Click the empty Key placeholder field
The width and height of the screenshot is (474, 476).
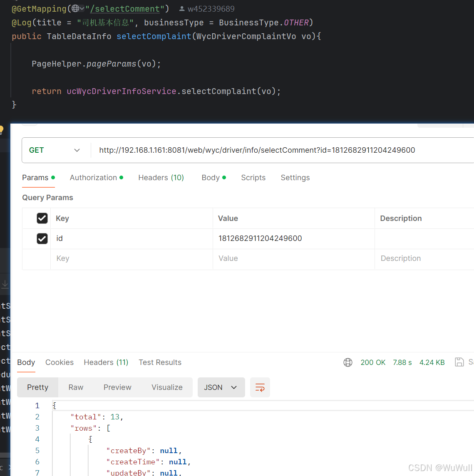point(132,259)
